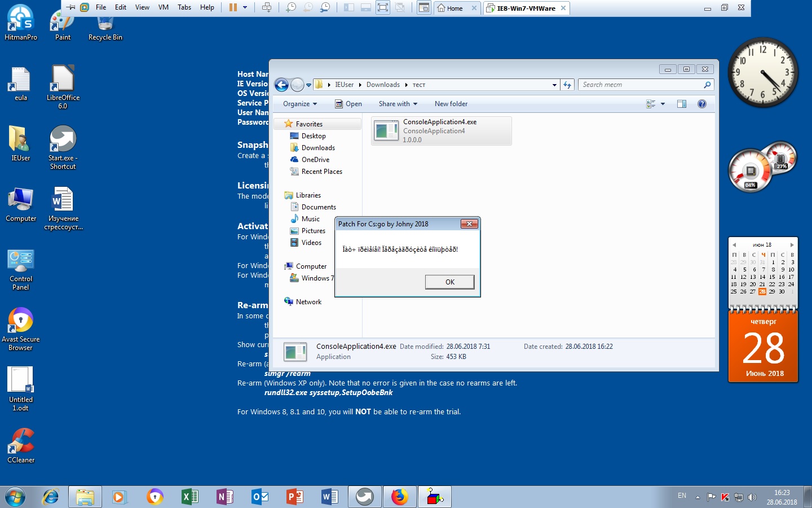This screenshot has height=508, width=812.
Task: Open Explorer help with the question mark icon
Action: (x=701, y=104)
